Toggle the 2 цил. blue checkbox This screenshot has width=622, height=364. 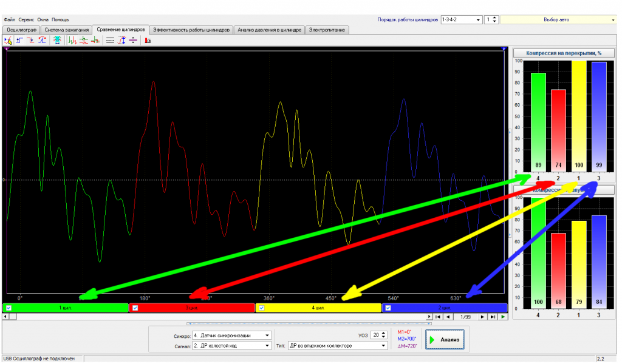click(x=388, y=308)
